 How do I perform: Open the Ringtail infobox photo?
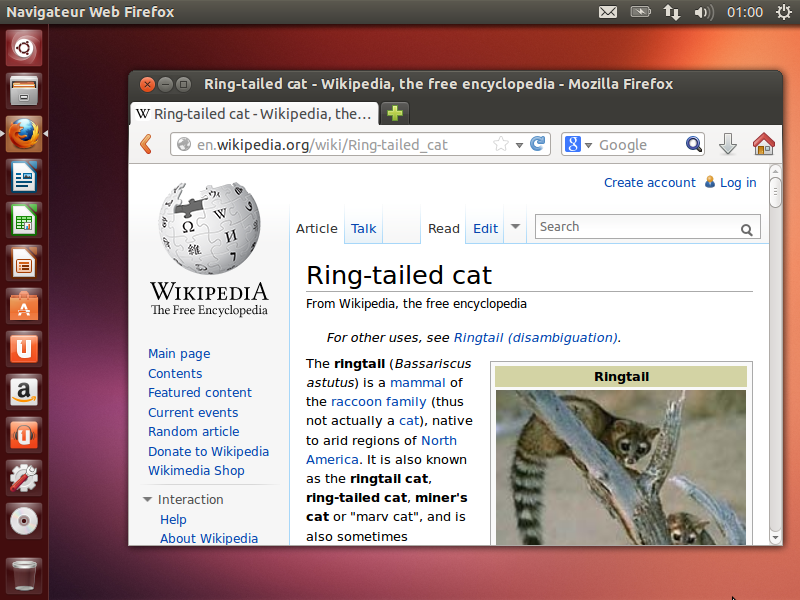[621, 467]
